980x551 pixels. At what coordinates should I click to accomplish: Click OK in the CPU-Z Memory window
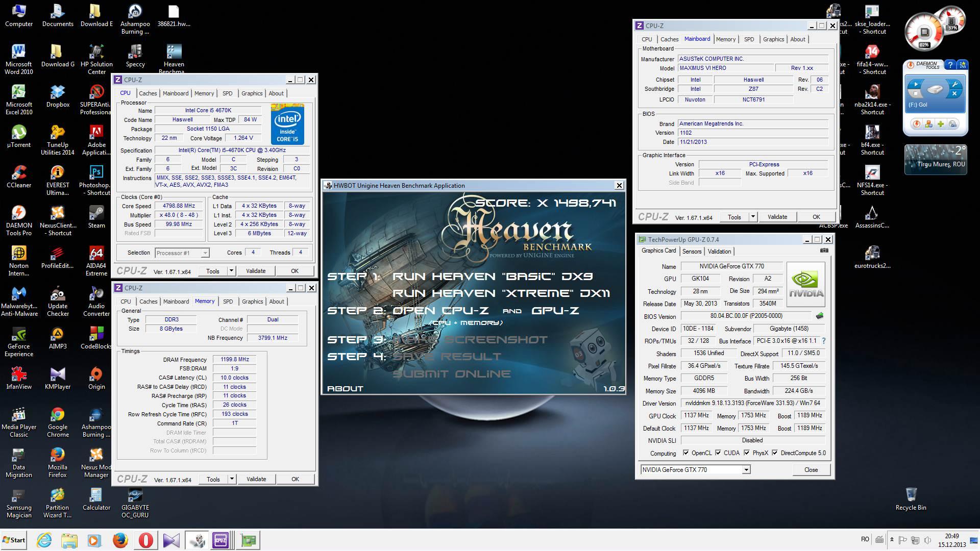pyautogui.click(x=295, y=479)
